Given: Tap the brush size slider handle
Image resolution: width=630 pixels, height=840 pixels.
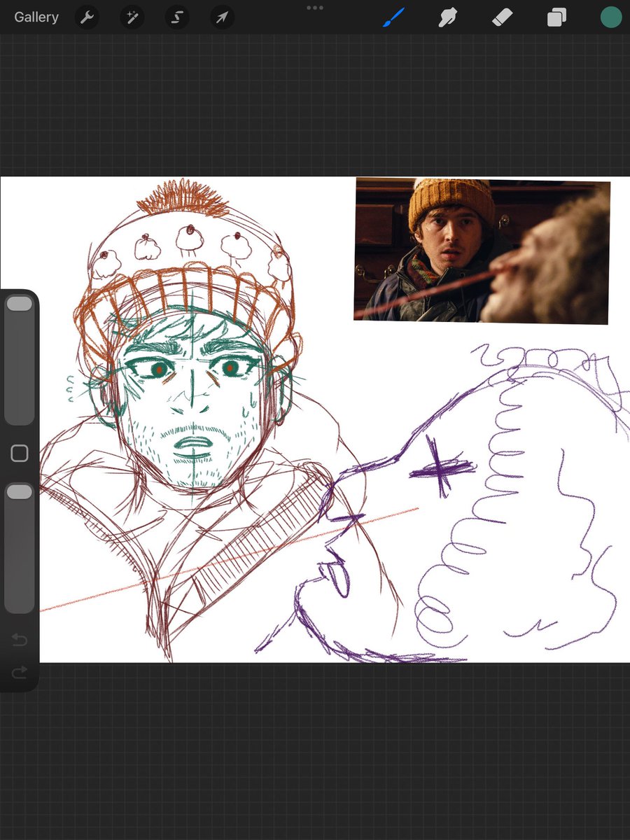Looking at the screenshot, I should 20,303.
